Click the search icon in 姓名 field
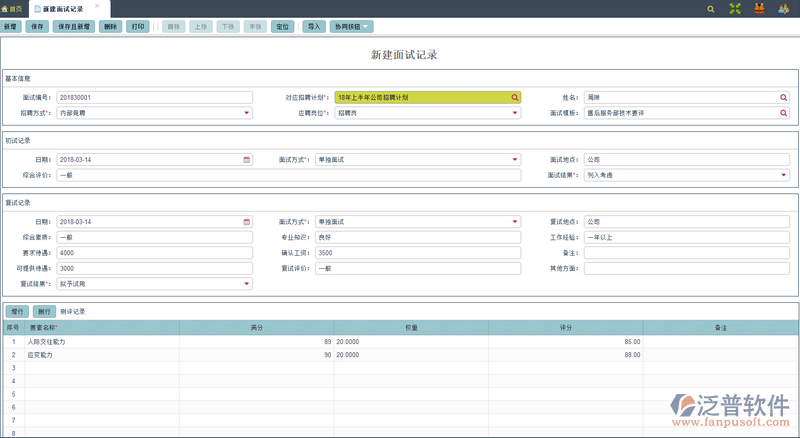This screenshot has height=438, width=800. click(783, 98)
